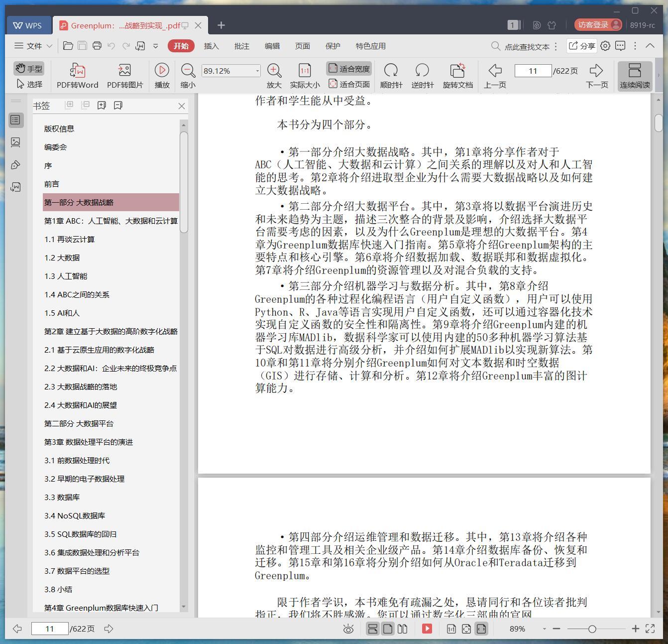Image resolution: width=668 pixels, height=644 pixels.
Task: Switch to the 特色应用 tab
Action: tap(370, 46)
